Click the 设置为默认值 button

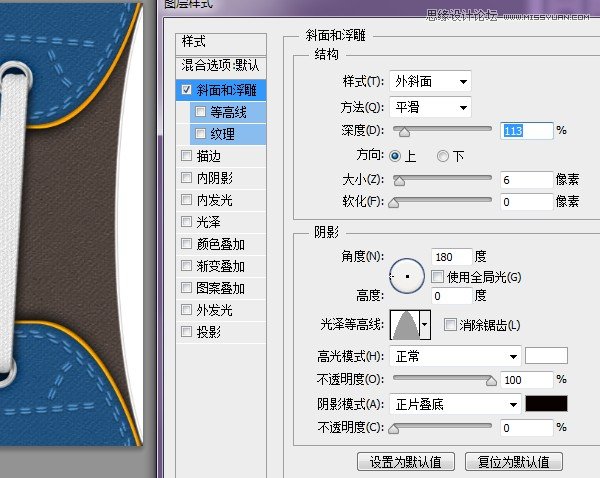(x=406, y=462)
